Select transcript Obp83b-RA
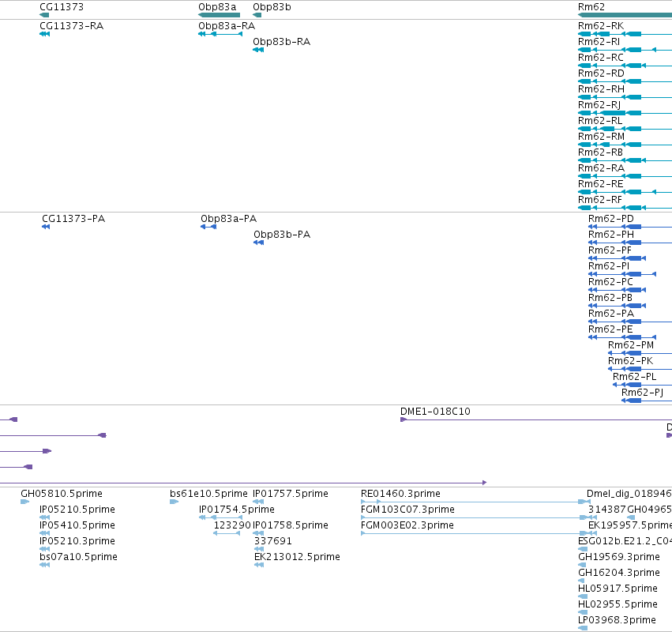Viewport: 672px width, 632px height. pos(281,42)
